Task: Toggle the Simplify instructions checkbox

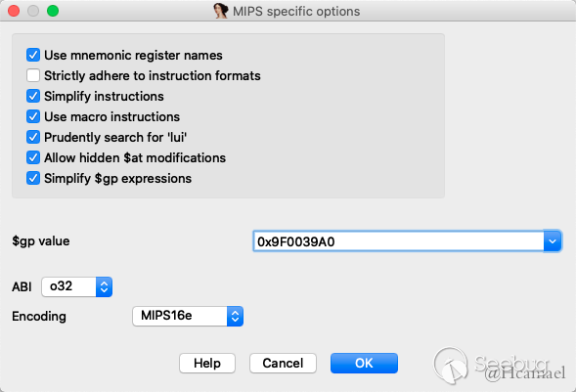Action: click(33, 96)
